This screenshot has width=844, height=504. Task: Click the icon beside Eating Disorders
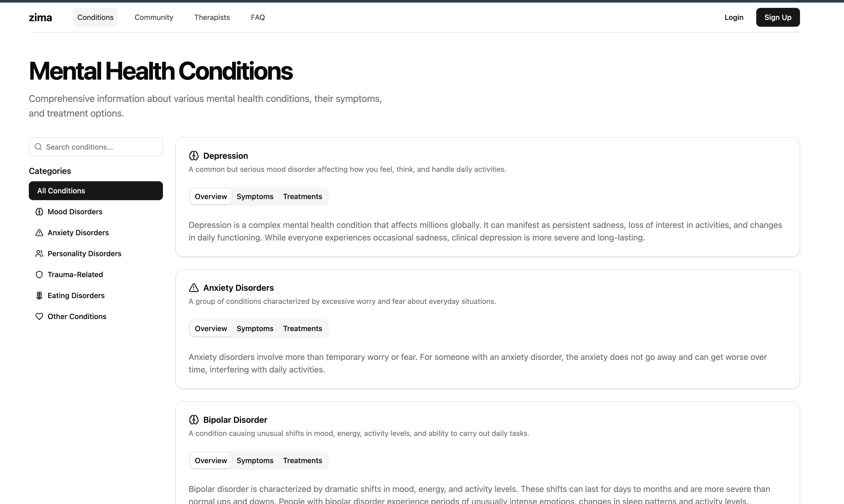[x=39, y=295]
